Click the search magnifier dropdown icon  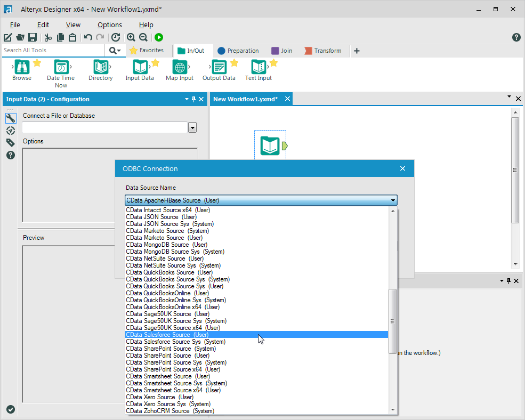point(115,51)
